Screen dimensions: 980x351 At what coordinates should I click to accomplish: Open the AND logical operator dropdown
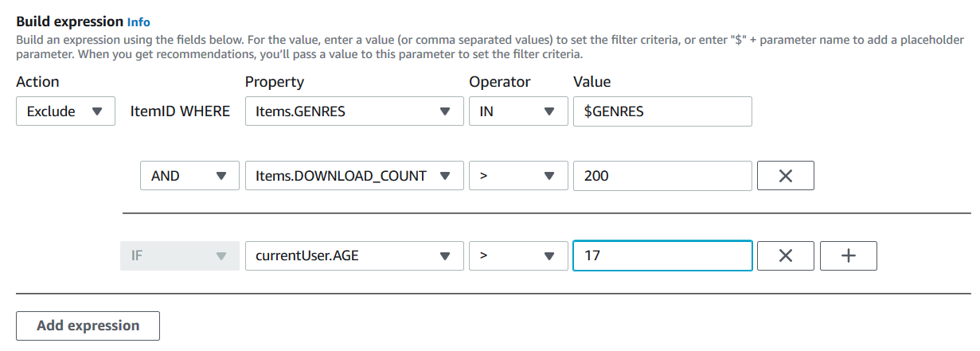189,176
